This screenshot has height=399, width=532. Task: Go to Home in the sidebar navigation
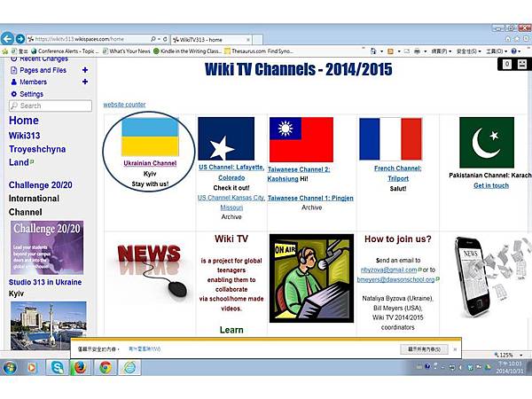tap(24, 121)
